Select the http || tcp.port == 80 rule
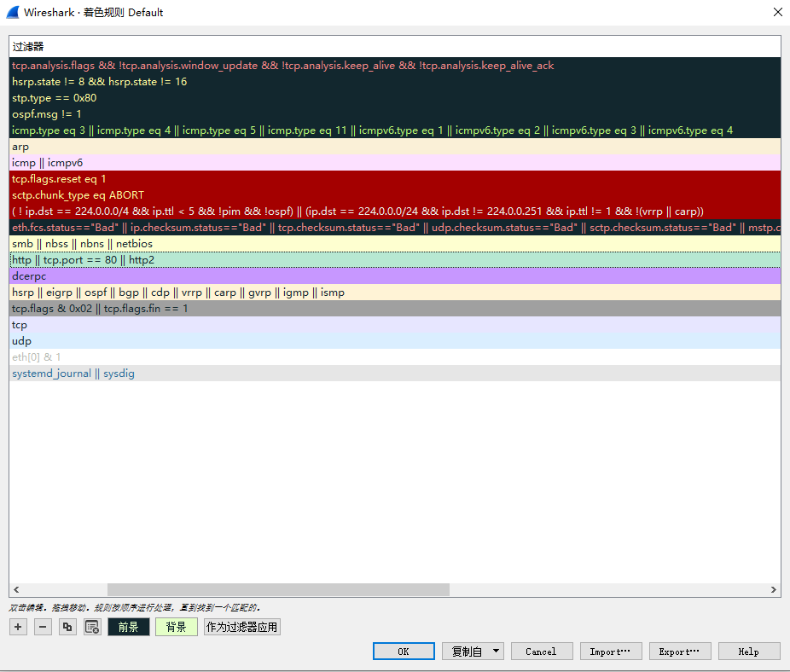790x672 pixels. pyautogui.click(x=395, y=260)
